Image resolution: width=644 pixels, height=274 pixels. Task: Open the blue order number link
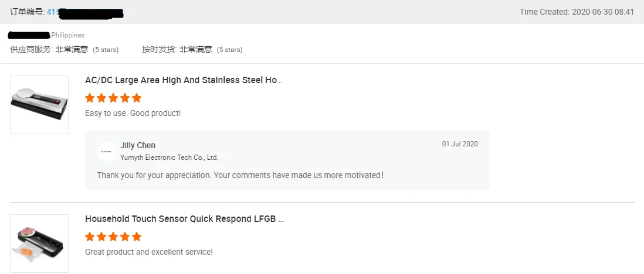coord(54,12)
